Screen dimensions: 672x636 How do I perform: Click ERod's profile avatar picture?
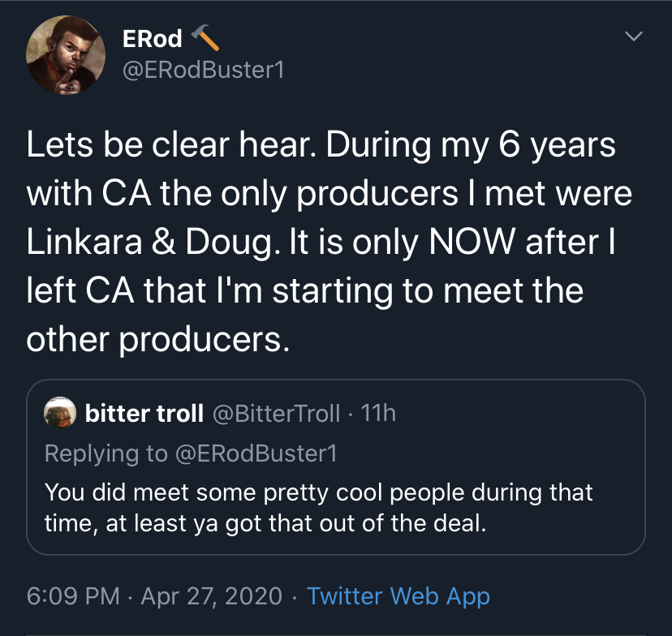(x=66, y=55)
